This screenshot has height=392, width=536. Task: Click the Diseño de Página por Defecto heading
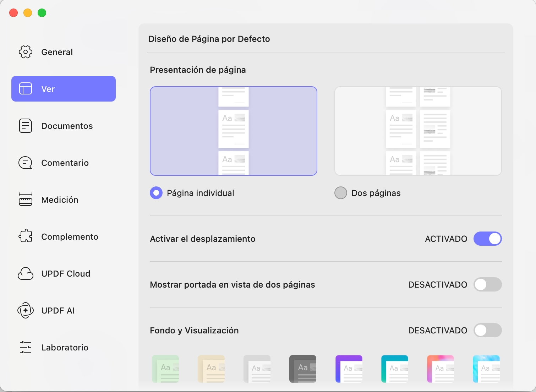point(209,39)
